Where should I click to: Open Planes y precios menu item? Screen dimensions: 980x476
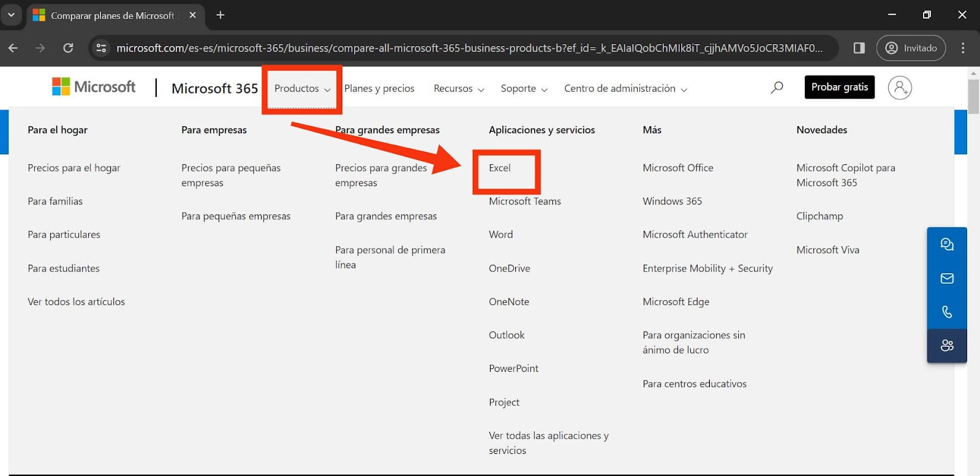click(379, 89)
